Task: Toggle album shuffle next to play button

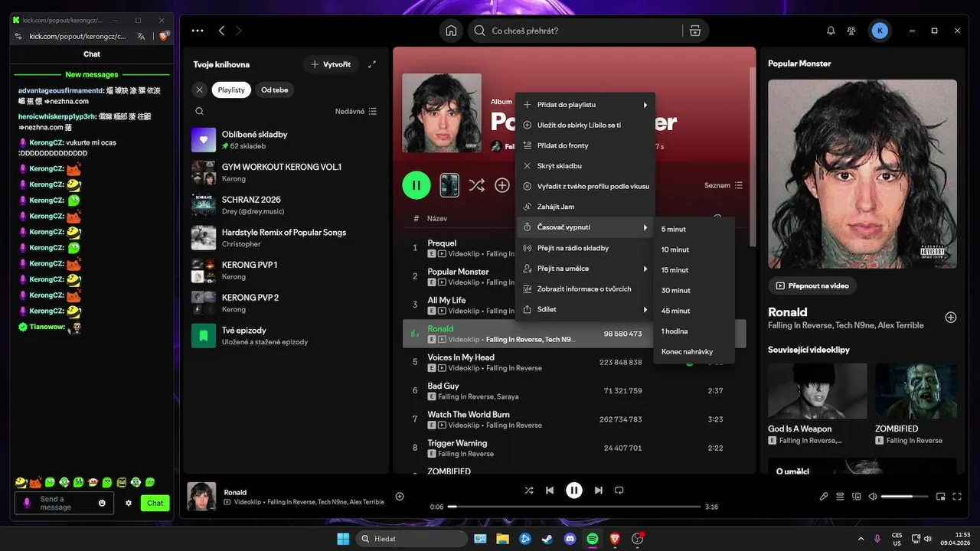Action: click(476, 185)
